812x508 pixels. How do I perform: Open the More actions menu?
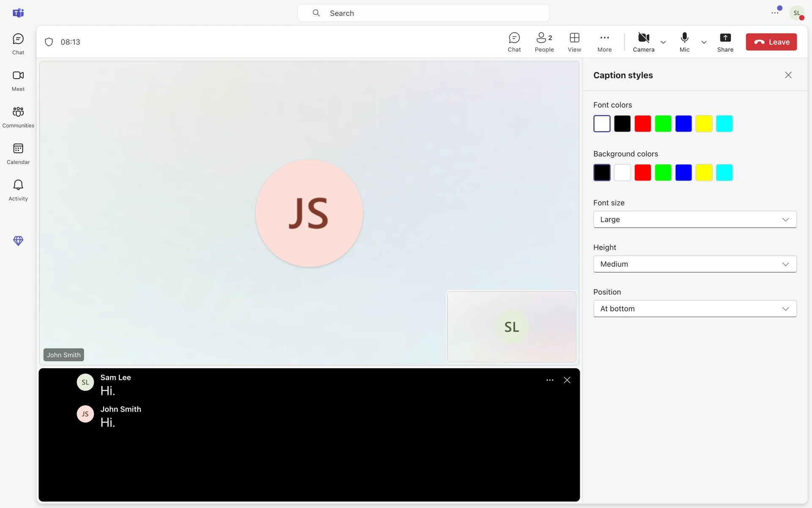tap(604, 42)
